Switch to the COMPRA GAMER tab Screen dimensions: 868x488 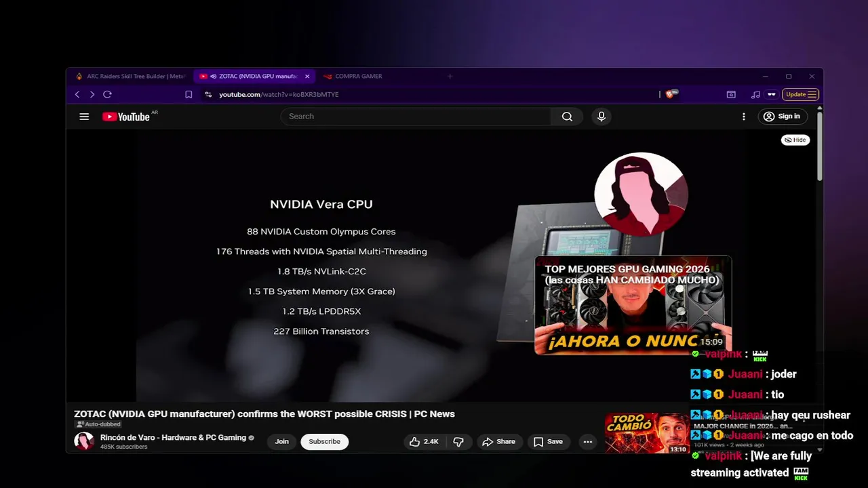click(x=358, y=77)
